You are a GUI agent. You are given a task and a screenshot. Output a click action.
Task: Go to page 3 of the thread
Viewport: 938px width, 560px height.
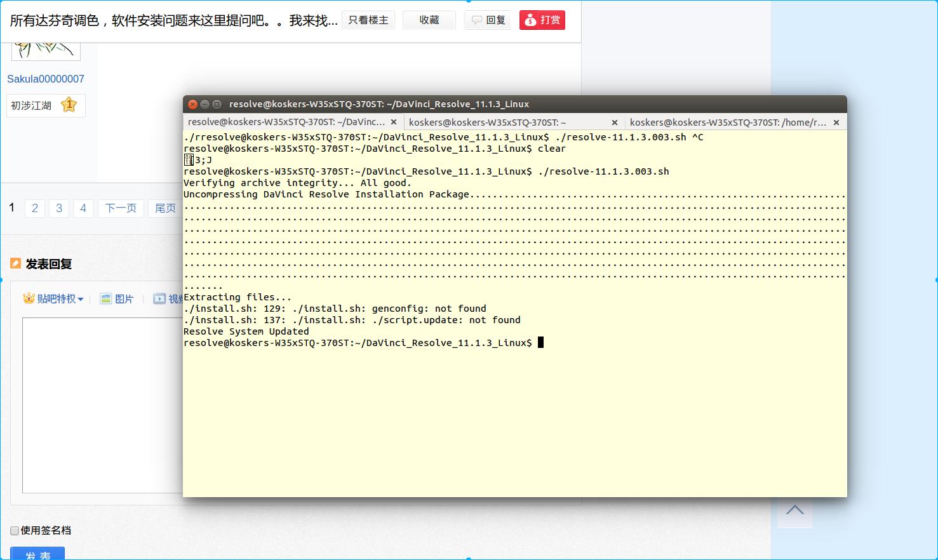59,208
